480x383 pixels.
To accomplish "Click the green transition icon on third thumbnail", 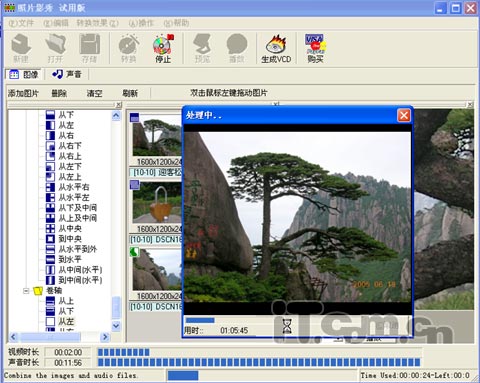I will point(134,252).
